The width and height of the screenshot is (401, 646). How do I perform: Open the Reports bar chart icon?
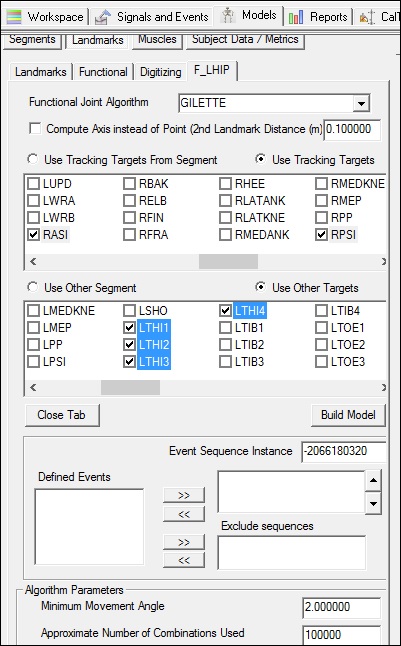[296, 18]
